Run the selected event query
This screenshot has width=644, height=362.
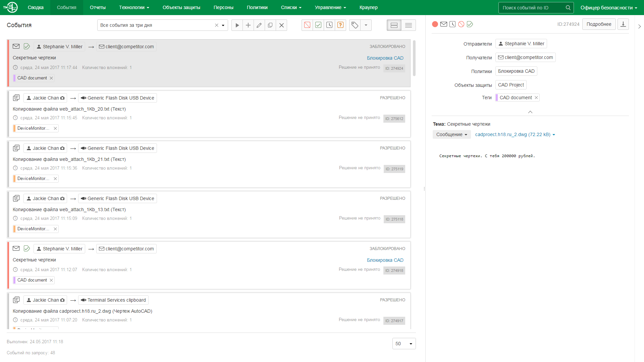[237, 25]
